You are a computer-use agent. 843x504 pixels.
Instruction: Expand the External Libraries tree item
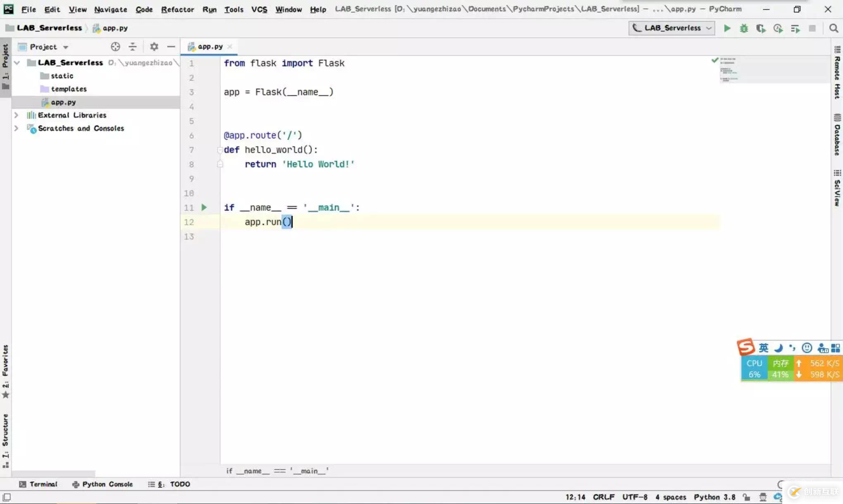pyautogui.click(x=16, y=114)
